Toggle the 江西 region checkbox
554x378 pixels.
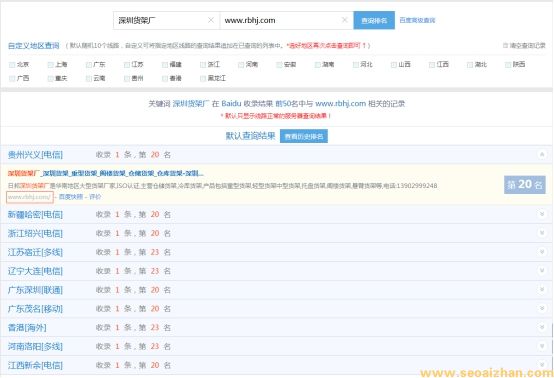[x=432, y=65]
